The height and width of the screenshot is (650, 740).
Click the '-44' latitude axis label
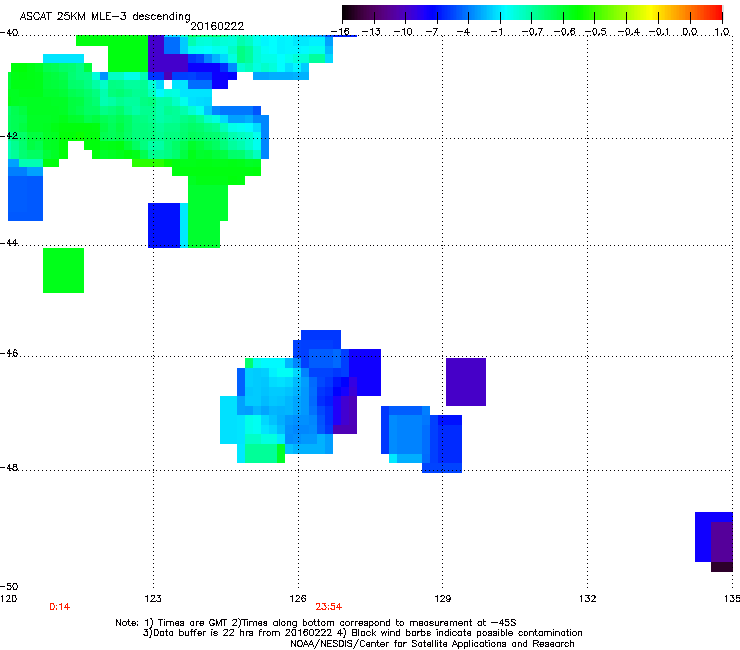(x=9, y=243)
